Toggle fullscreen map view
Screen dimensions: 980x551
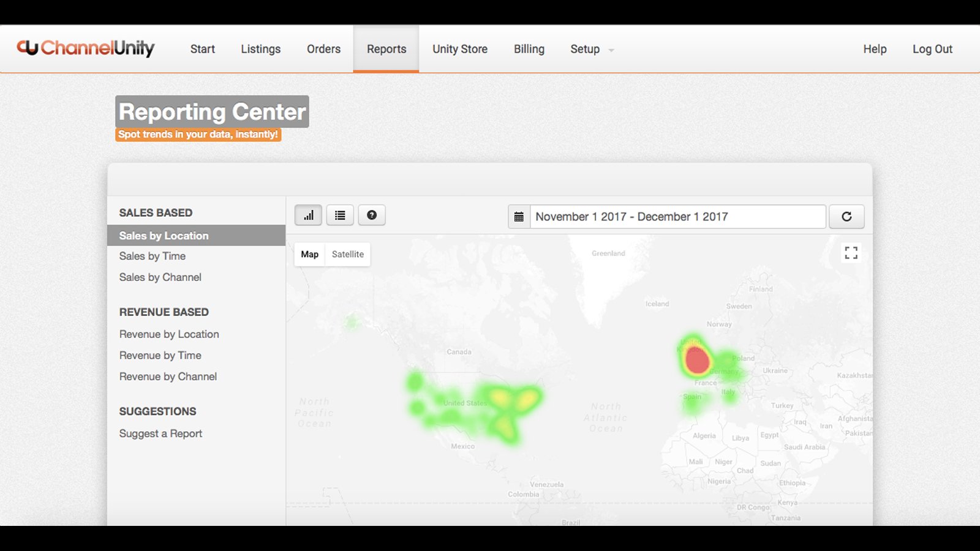[851, 253]
